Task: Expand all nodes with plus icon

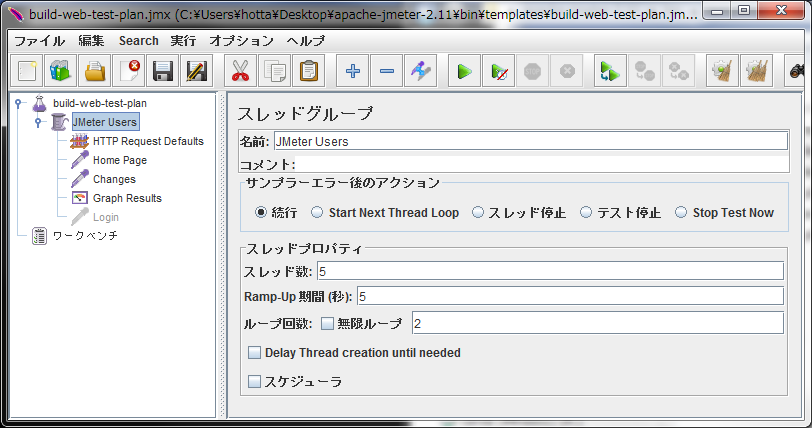Action: click(353, 71)
